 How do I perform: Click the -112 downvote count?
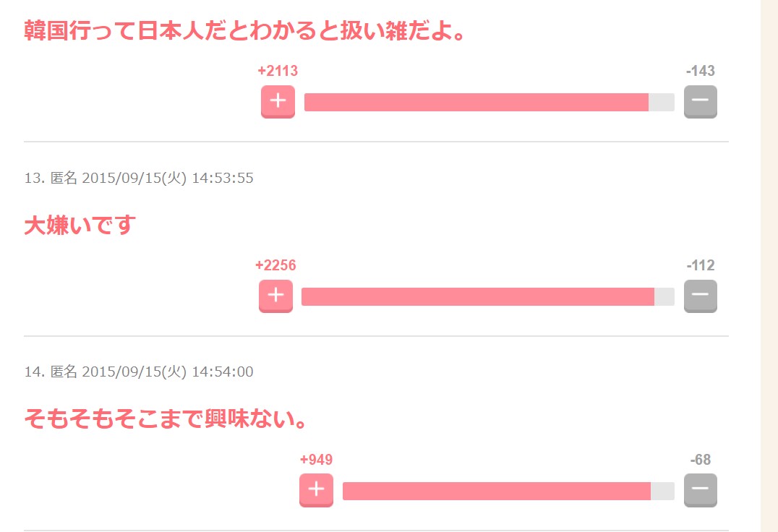tap(700, 265)
